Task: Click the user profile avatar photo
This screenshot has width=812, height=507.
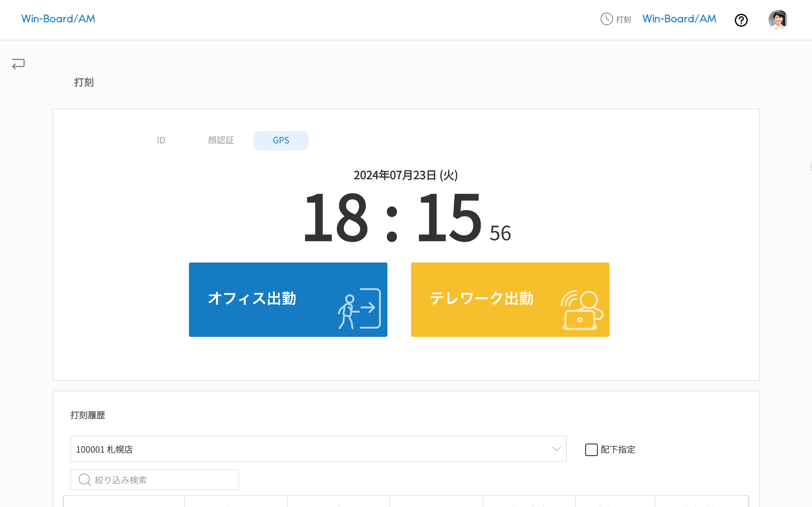Action: [778, 19]
